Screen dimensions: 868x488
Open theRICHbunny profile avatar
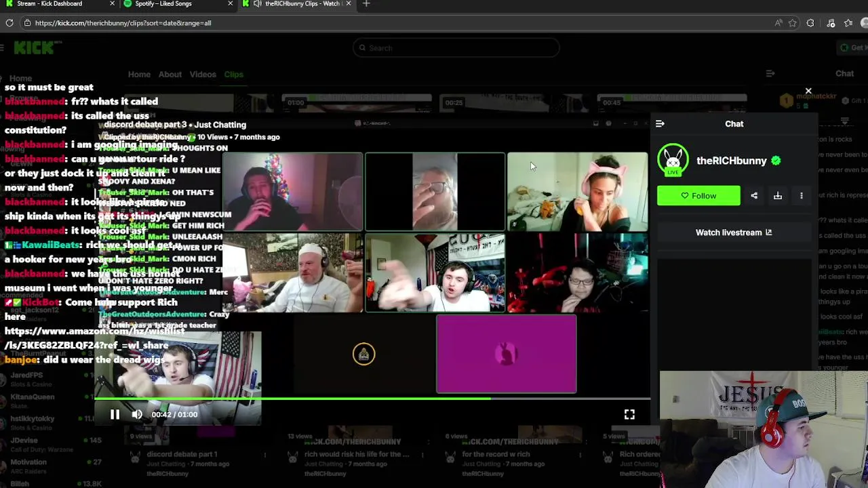[673, 160]
